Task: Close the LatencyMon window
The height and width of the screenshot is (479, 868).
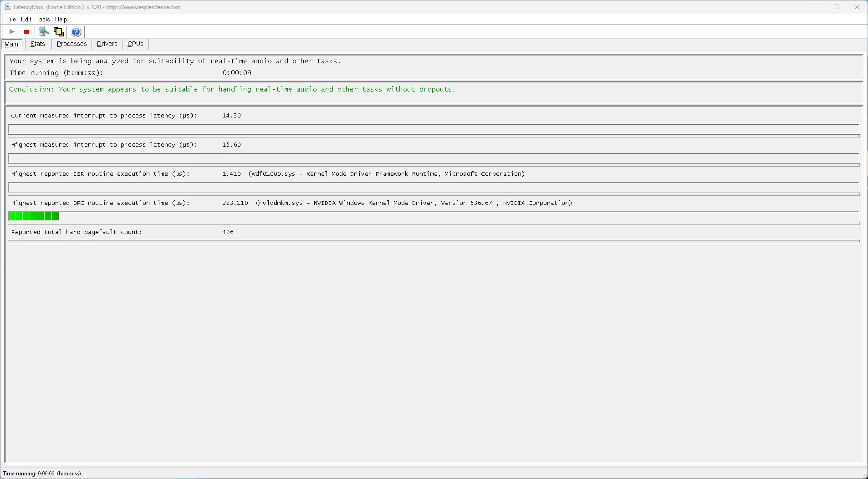Action: click(x=857, y=7)
